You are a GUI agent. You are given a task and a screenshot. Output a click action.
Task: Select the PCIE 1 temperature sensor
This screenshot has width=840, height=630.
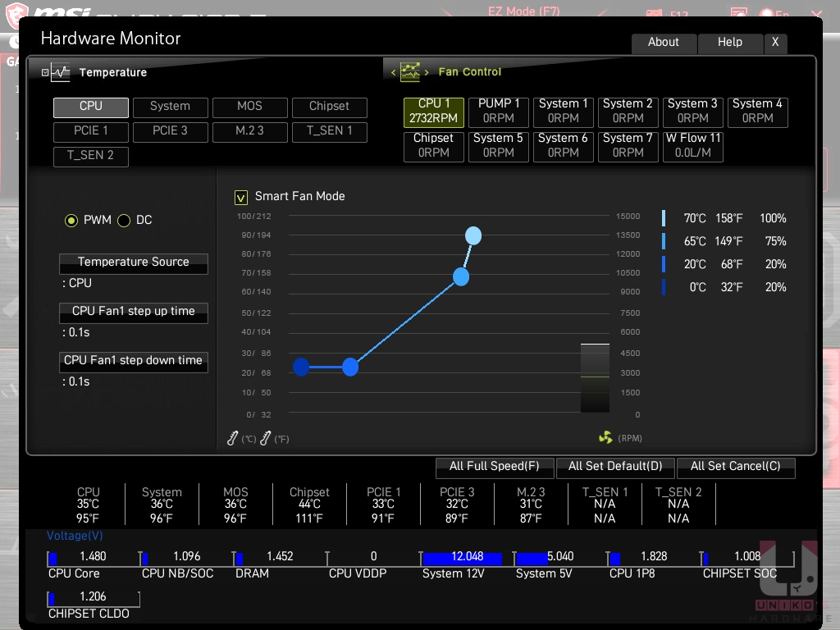click(91, 132)
